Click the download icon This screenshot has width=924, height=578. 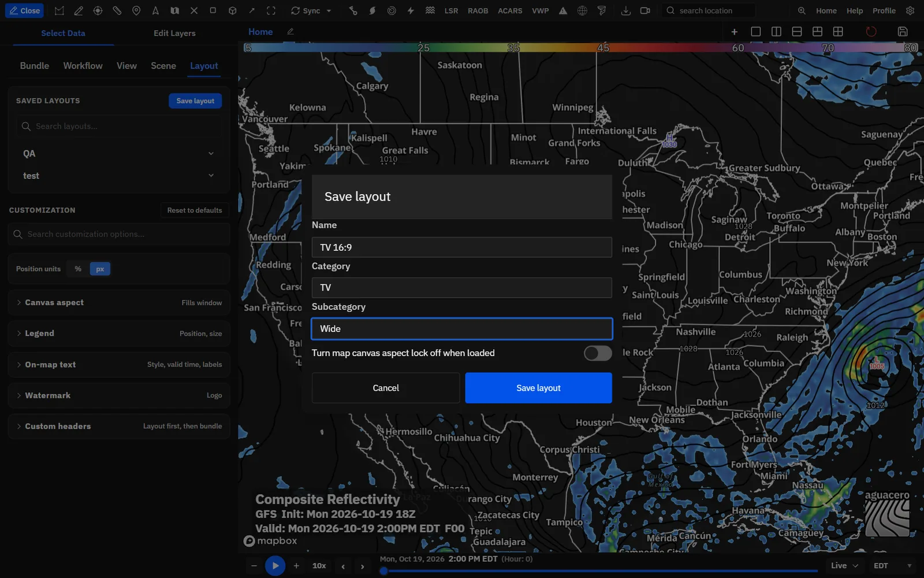click(625, 10)
